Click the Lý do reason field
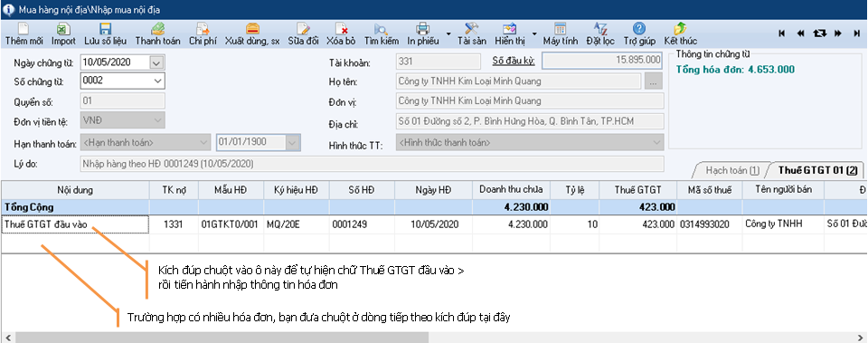 pyautogui.click(x=372, y=164)
